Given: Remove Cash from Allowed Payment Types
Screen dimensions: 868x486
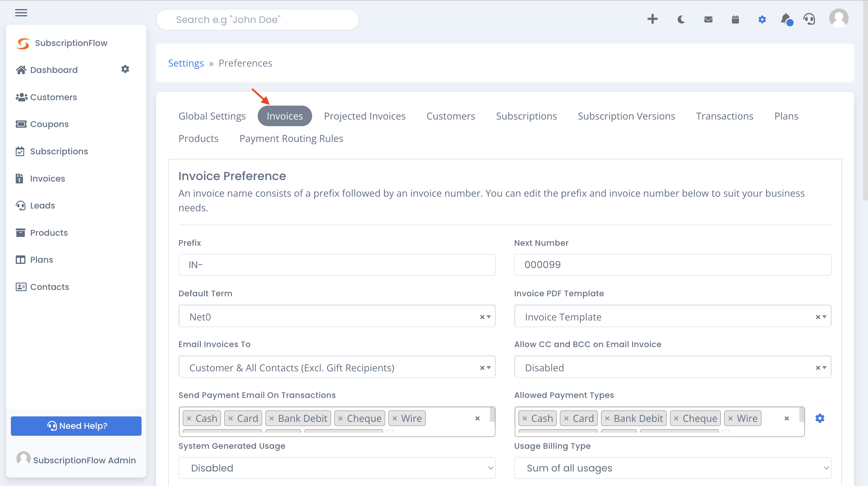Looking at the screenshot, I should 525,419.
